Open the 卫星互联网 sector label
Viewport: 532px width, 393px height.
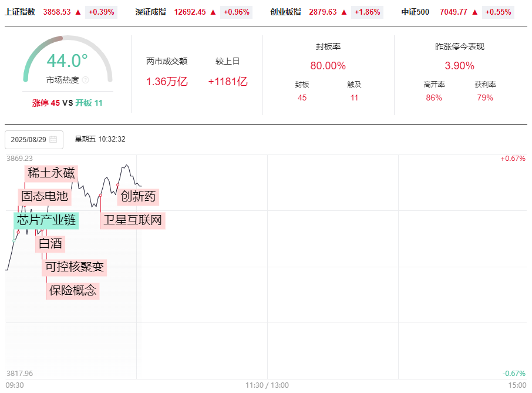(133, 220)
